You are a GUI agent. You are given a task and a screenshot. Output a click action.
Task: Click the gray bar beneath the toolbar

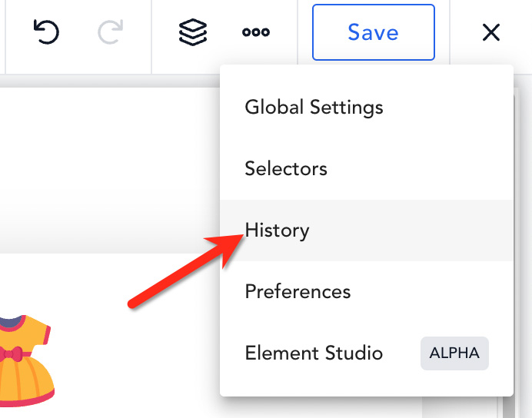click(108, 81)
